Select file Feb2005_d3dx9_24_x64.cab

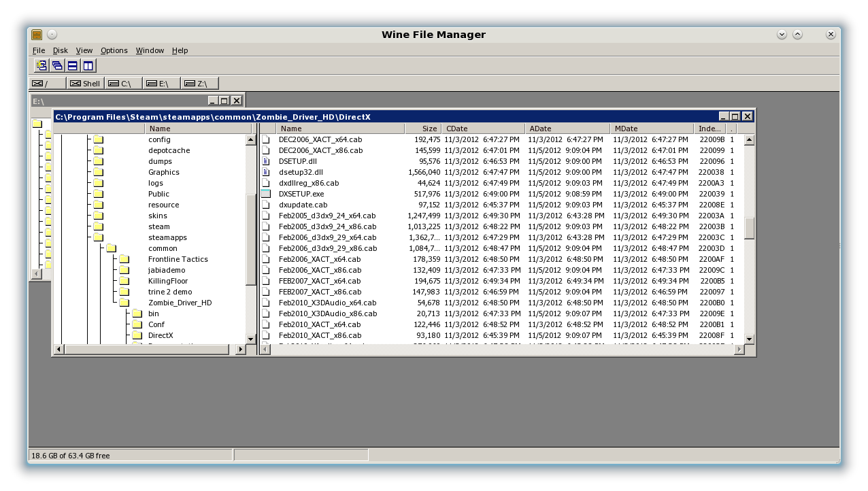(x=327, y=216)
